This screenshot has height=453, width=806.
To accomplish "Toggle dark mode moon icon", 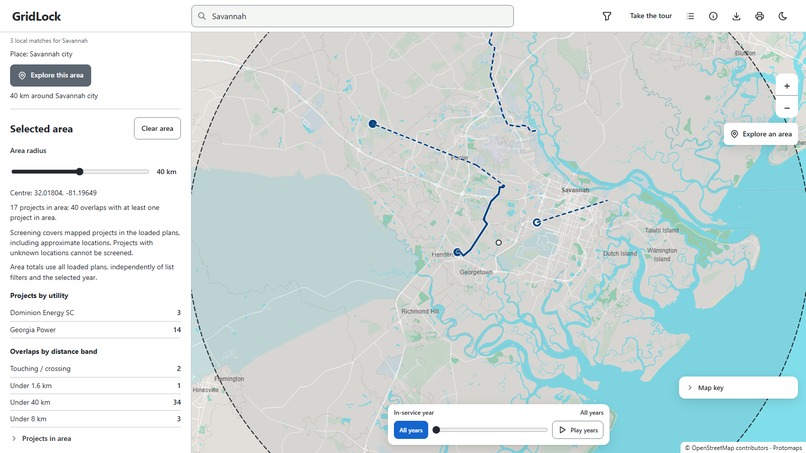I will pyautogui.click(x=782, y=16).
